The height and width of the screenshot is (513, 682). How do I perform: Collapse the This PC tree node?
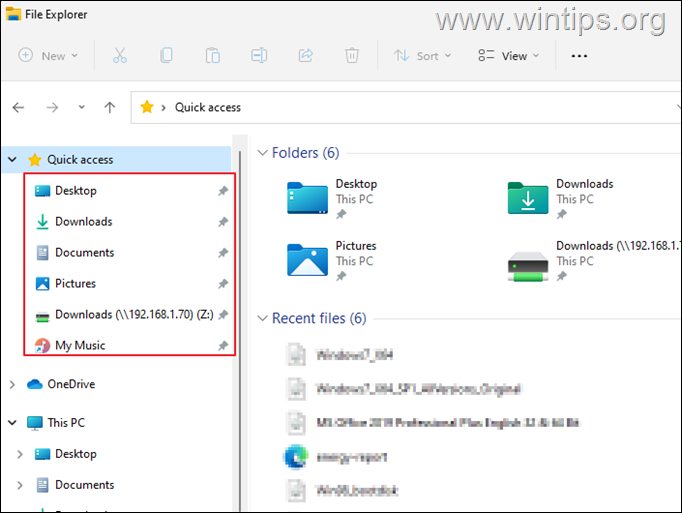click(12, 422)
